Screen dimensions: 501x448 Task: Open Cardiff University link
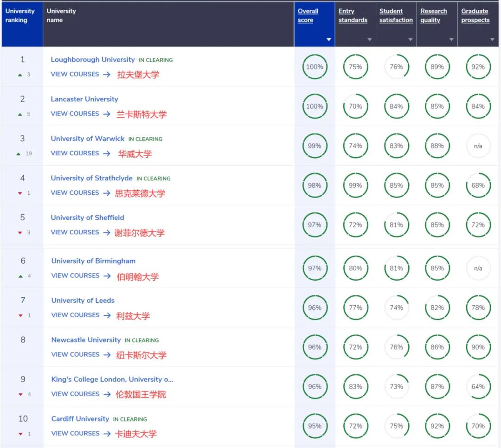click(x=80, y=419)
